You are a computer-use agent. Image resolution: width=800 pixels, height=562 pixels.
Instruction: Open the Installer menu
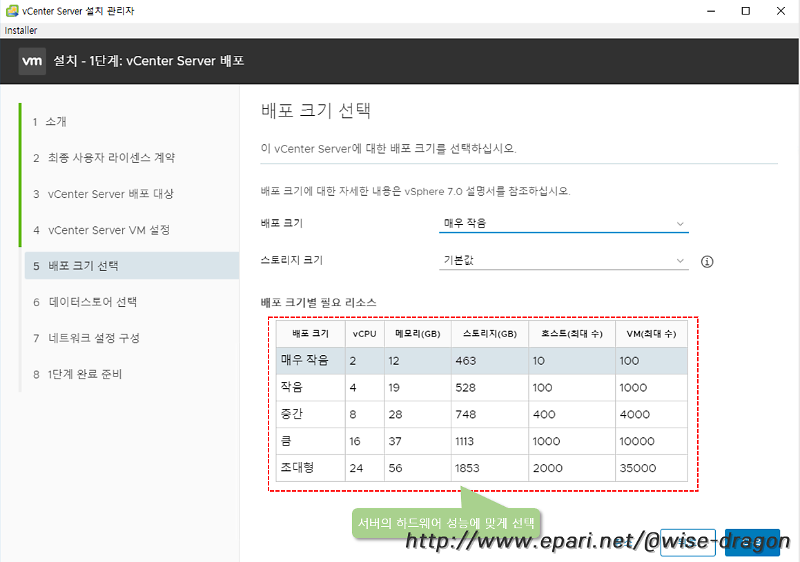coord(21,30)
